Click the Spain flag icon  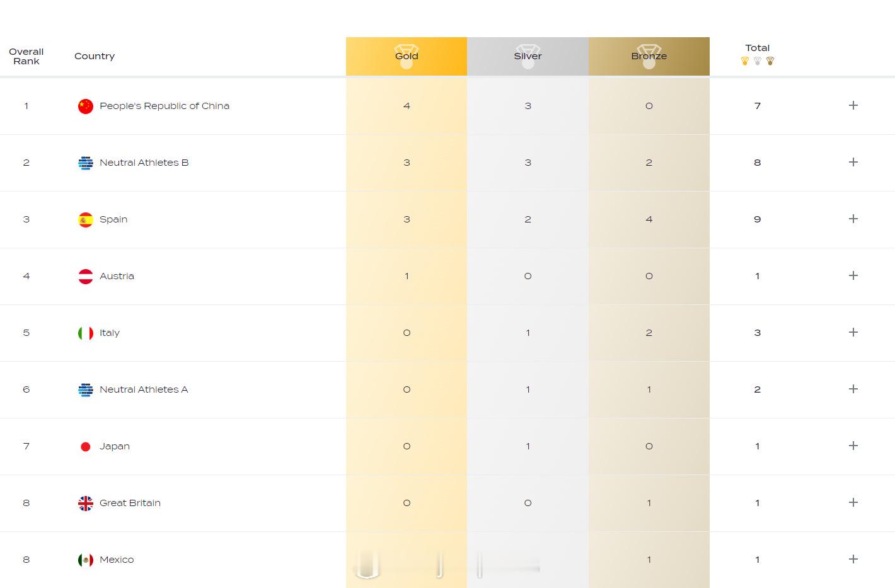(x=86, y=219)
